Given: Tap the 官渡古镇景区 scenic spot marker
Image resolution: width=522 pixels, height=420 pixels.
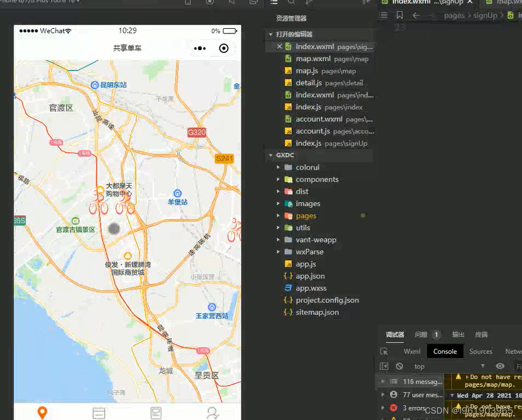Looking at the screenshot, I should tap(76, 221).
